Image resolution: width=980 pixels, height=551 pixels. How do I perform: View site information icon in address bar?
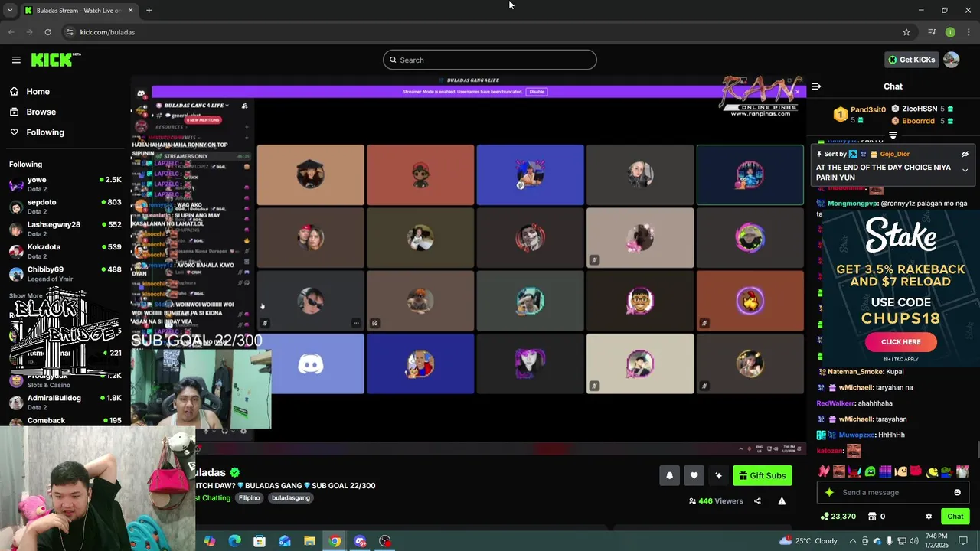[x=70, y=32]
